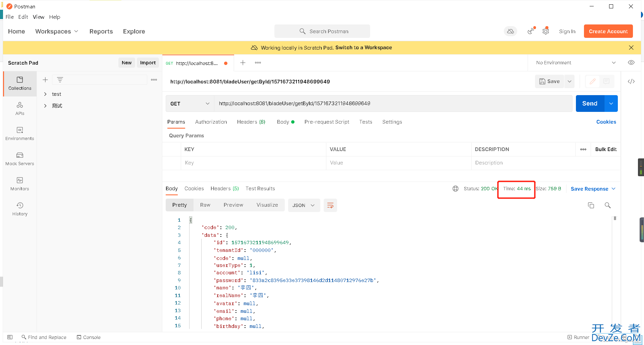Click the edit pencil icon near Save
The height and width of the screenshot is (345, 644).
pyautogui.click(x=593, y=81)
